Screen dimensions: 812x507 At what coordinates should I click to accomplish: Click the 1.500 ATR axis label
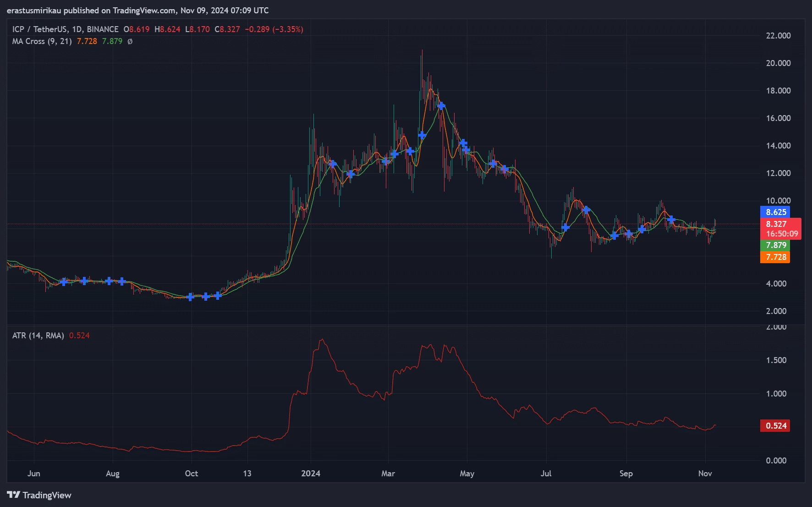[776, 360]
